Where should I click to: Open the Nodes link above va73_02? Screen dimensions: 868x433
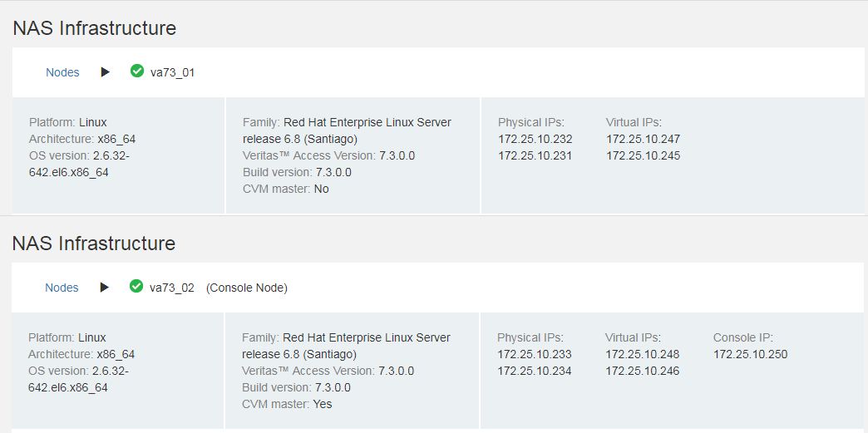point(62,288)
